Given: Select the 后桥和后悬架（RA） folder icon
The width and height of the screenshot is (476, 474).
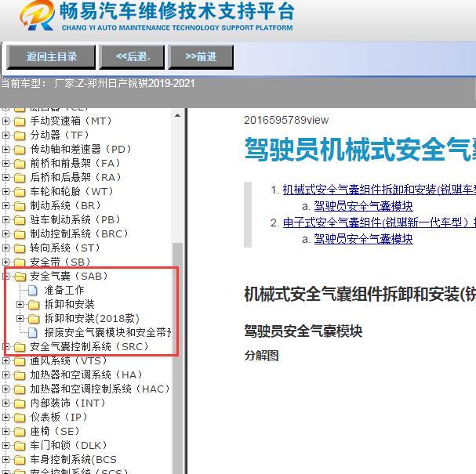Looking at the screenshot, I should tap(20, 178).
